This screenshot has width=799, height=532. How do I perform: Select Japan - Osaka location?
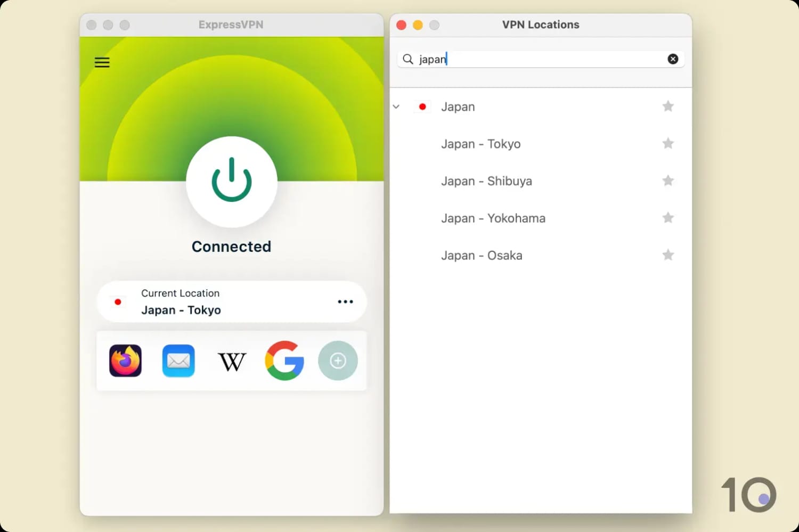pyautogui.click(x=541, y=256)
